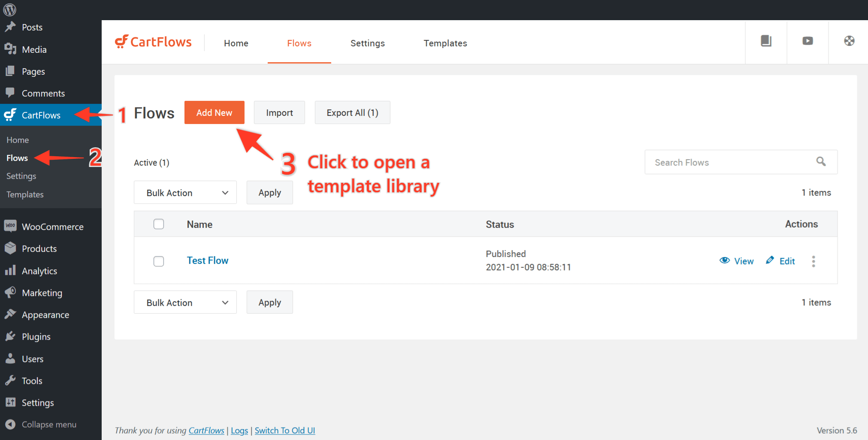Click the video tutorials play icon

click(x=808, y=41)
